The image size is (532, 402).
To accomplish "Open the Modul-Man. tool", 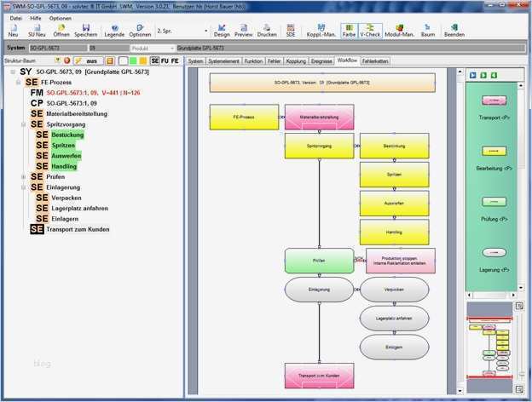I will pos(399,31).
